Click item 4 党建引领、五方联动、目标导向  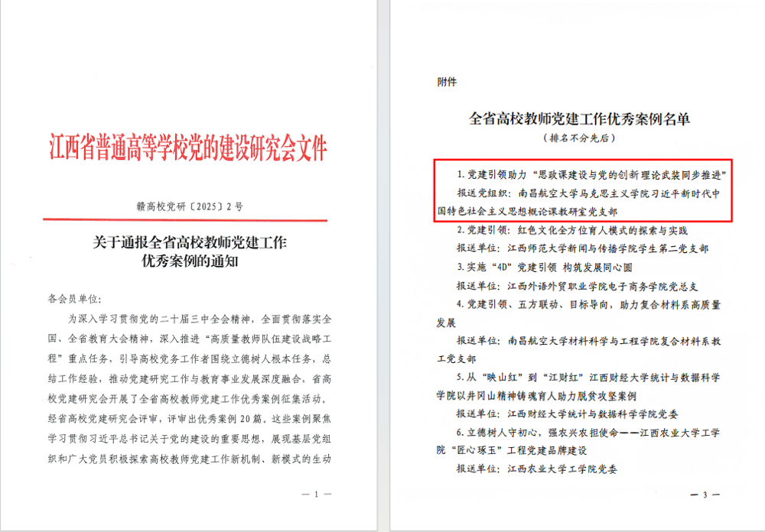(x=588, y=304)
